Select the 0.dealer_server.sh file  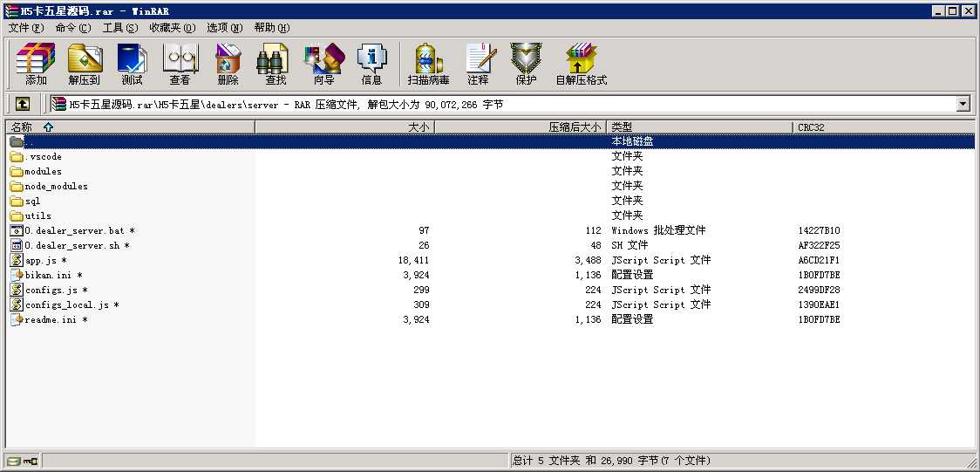(x=70, y=246)
